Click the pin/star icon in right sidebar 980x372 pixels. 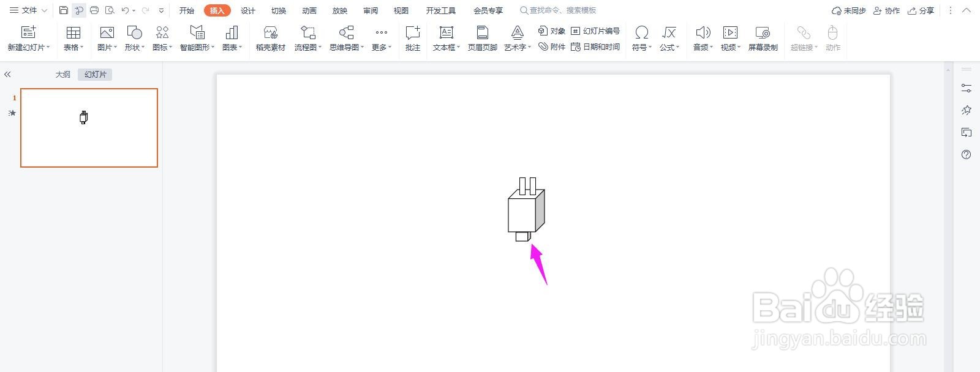pos(967,111)
